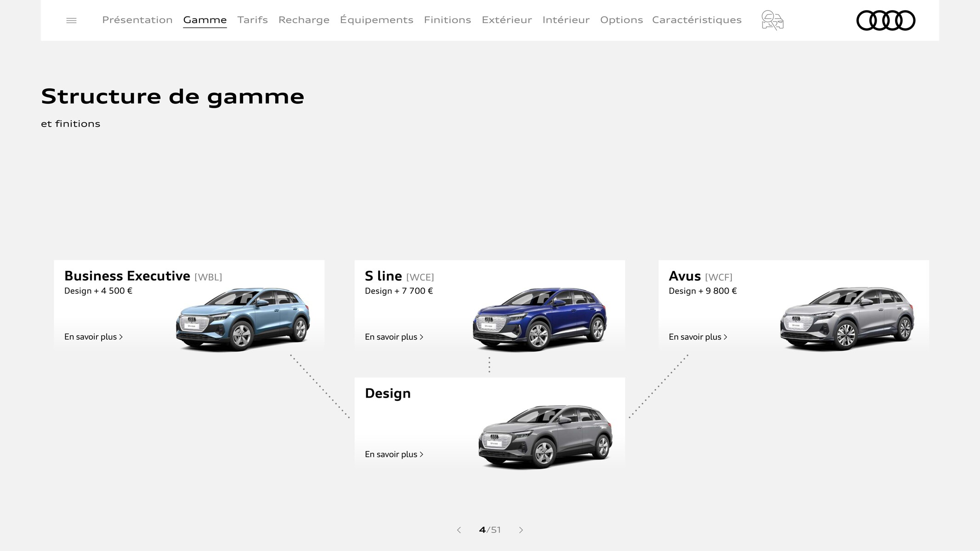The height and width of the screenshot is (551, 980).
Task: Click the 'Design + 4 500 €' price
Action: [x=98, y=291]
